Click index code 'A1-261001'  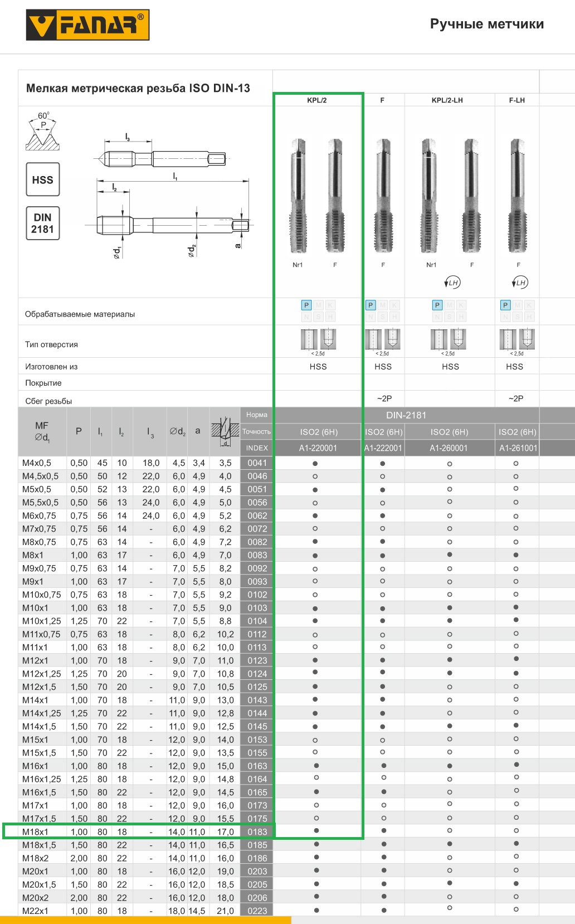point(518,448)
